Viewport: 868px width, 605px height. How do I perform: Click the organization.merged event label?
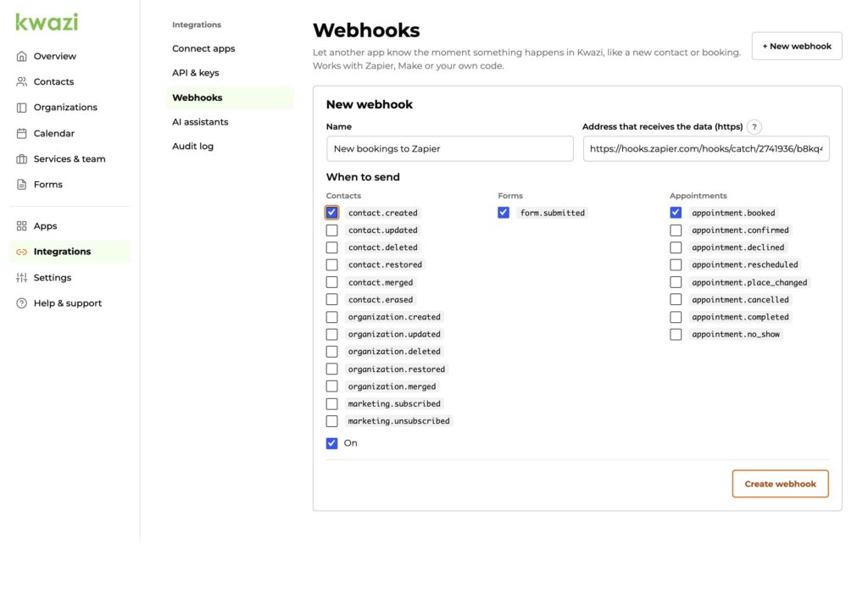pos(392,386)
